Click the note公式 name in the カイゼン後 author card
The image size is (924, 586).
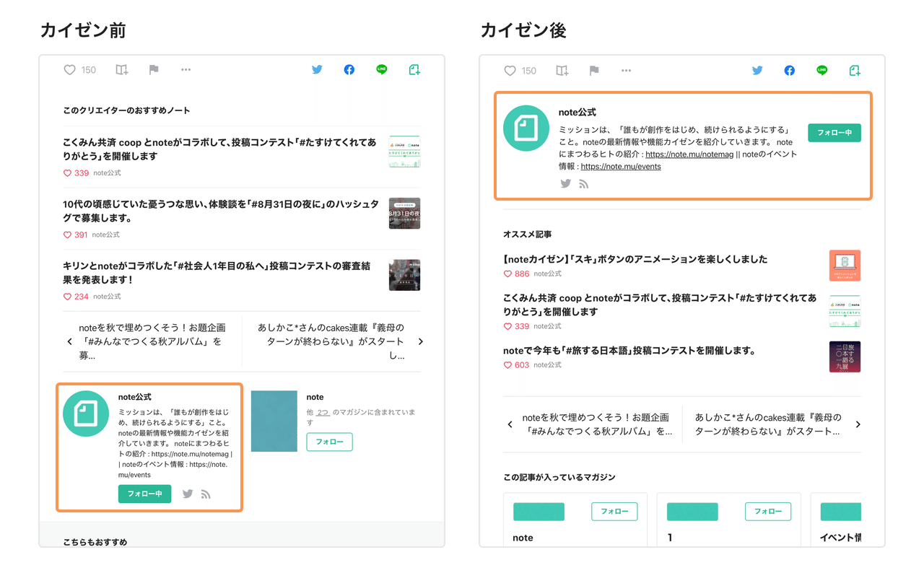click(x=577, y=113)
